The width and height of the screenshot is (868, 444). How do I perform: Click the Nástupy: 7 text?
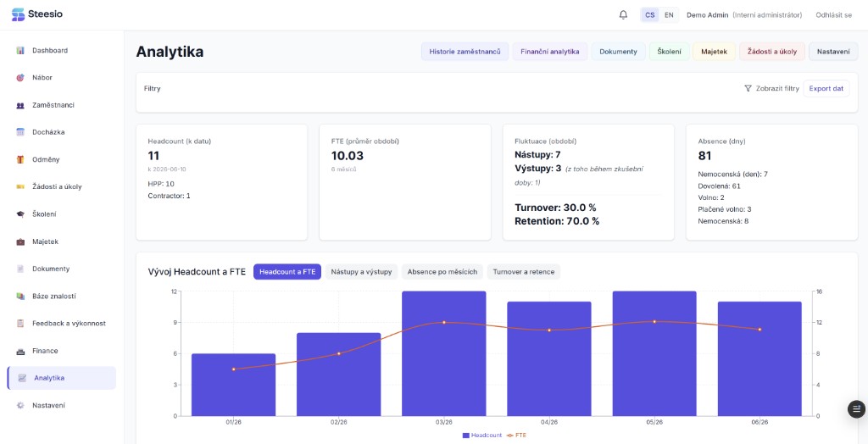tap(537, 154)
